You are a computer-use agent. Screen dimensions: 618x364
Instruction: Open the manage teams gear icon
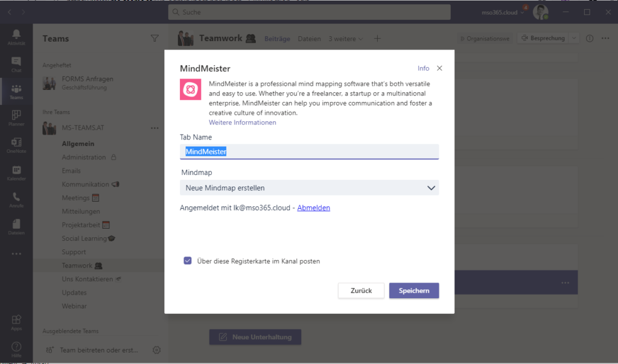coord(156,350)
